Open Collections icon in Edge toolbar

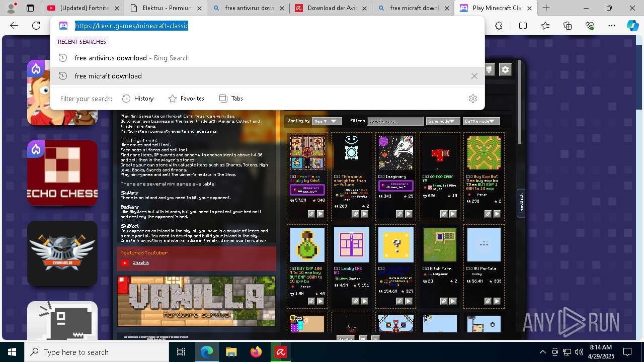[568, 26]
